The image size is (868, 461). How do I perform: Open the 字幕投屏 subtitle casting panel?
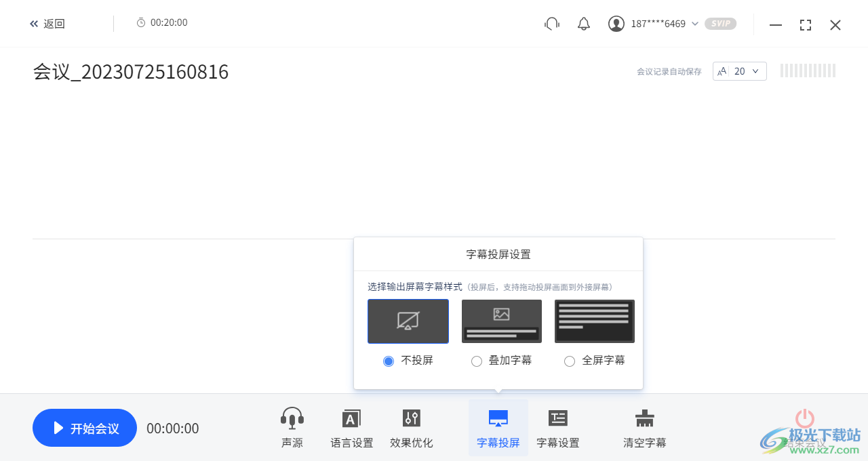(498, 427)
